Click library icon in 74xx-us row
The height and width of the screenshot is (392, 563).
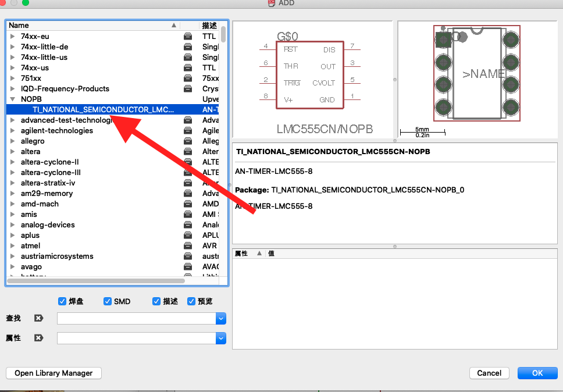pos(187,67)
